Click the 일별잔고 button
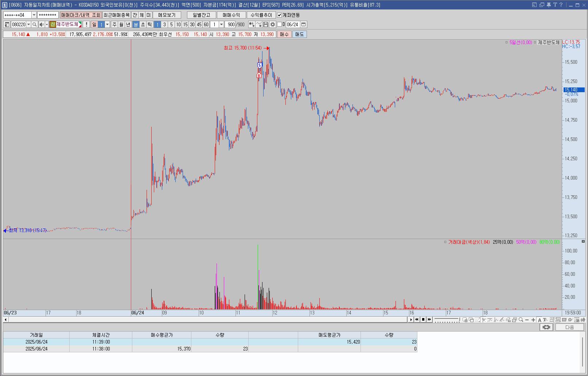Screen dimensions: 588x376 click(x=202, y=15)
